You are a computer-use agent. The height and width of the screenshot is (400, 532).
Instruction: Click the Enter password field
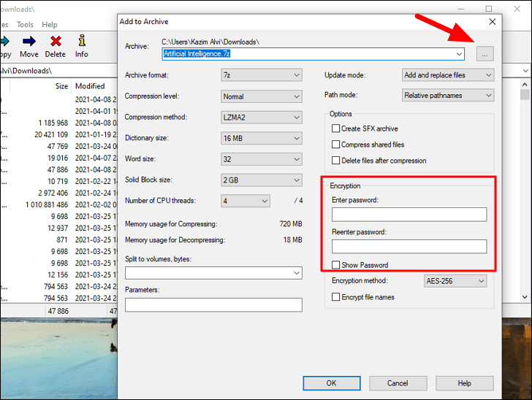pos(409,215)
